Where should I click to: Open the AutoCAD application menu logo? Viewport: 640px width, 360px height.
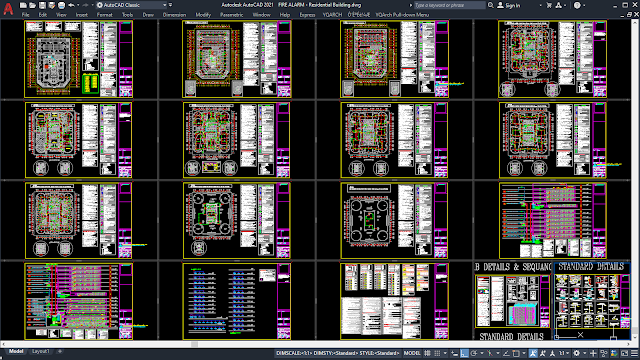(x=8, y=9)
